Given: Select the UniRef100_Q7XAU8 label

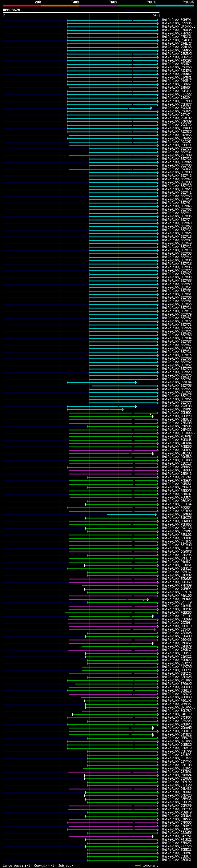Looking at the screenshot, I should point(176,128).
